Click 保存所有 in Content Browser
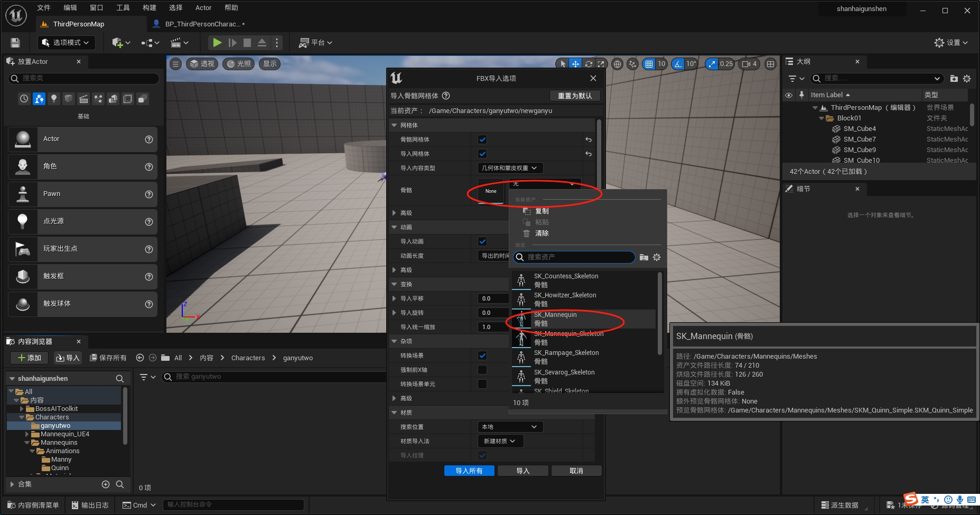The width and height of the screenshot is (980, 515). point(108,358)
